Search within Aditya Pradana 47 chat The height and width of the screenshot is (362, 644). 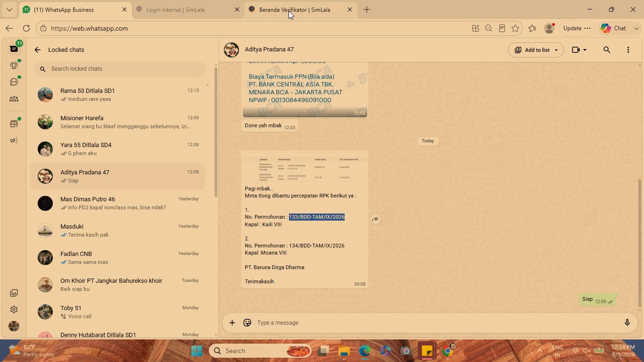click(x=607, y=49)
